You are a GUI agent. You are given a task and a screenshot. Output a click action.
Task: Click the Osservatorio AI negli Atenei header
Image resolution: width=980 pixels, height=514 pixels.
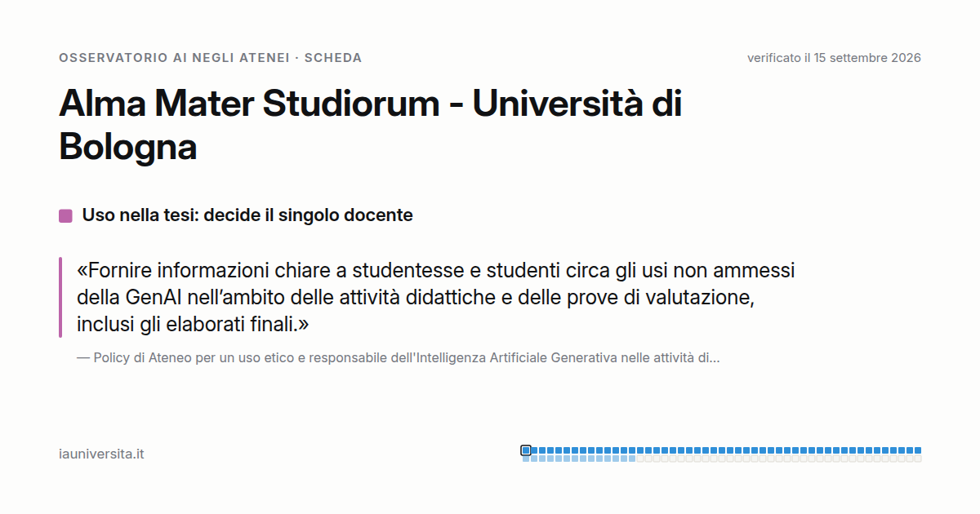174,58
